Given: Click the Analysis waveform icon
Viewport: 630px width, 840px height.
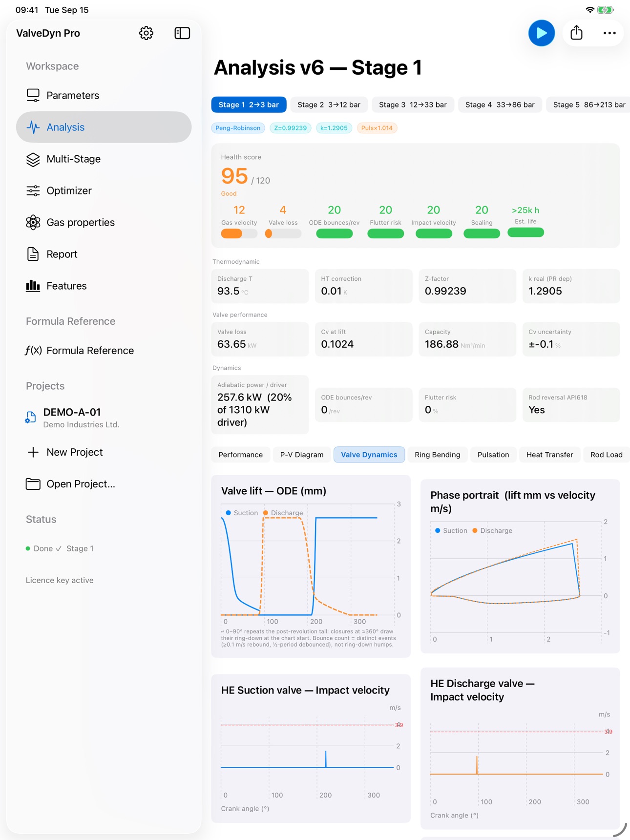Looking at the screenshot, I should pyautogui.click(x=33, y=127).
